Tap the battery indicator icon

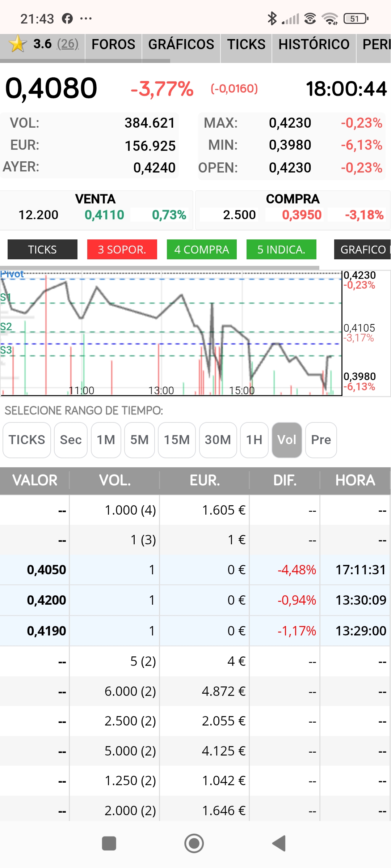pyautogui.click(x=356, y=18)
